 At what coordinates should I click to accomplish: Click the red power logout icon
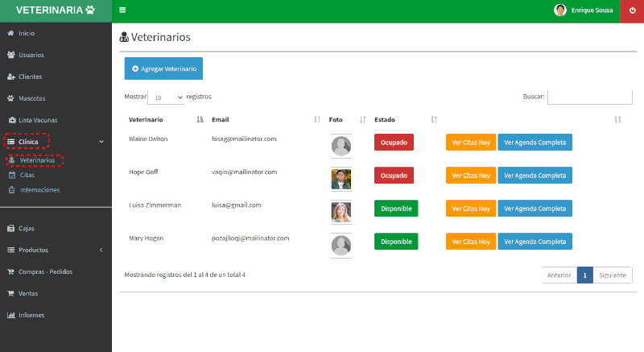pos(632,10)
